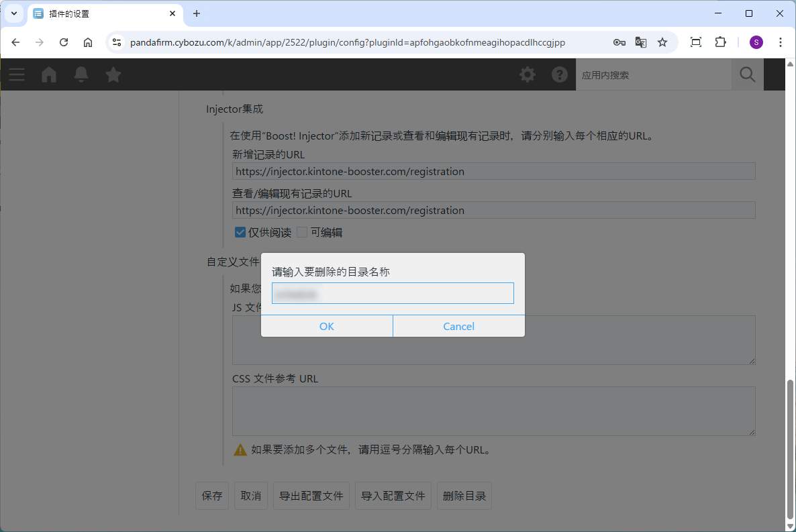Click the page's vertical scrollbar thumb

pyautogui.click(x=790, y=449)
